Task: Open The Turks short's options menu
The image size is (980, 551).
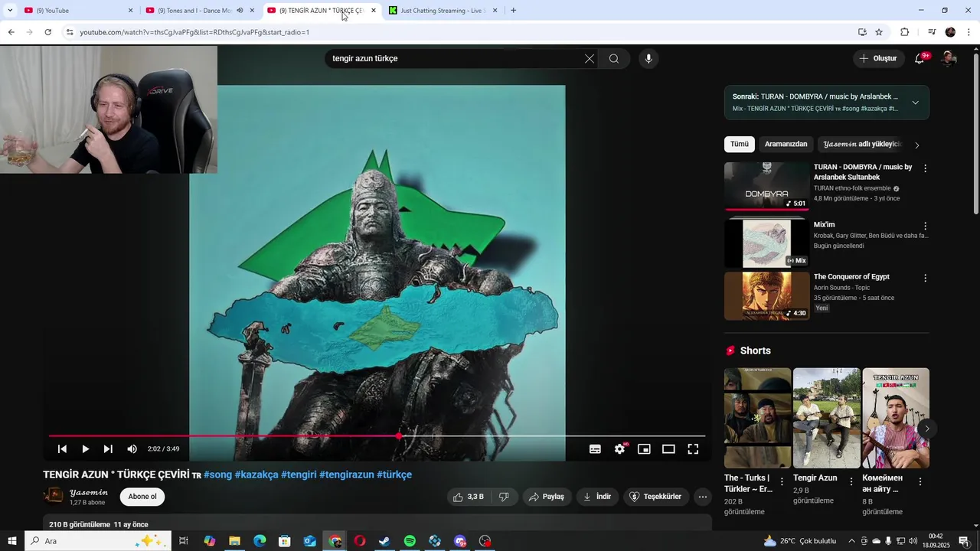Action: [782, 482]
